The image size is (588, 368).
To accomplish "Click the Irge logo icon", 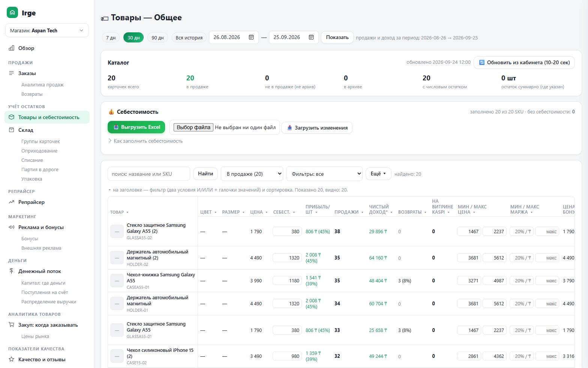I will coord(12,12).
